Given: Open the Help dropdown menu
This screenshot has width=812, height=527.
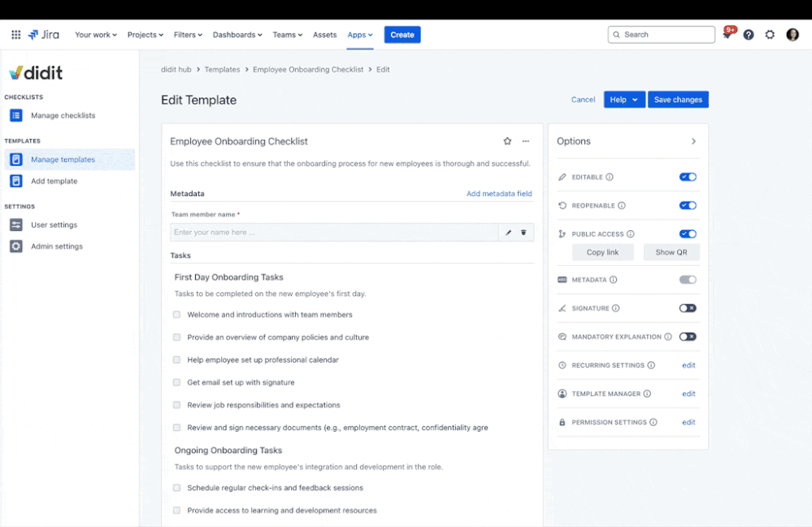Looking at the screenshot, I should pos(623,98).
